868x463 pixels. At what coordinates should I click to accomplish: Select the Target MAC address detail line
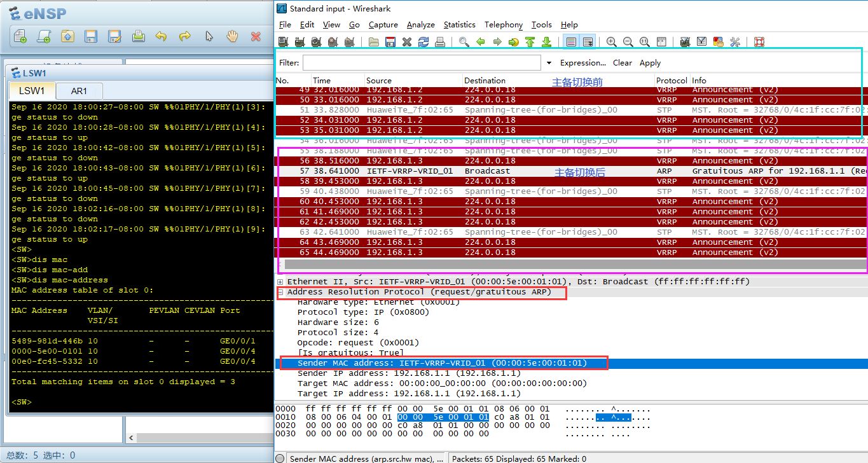click(442, 384)
